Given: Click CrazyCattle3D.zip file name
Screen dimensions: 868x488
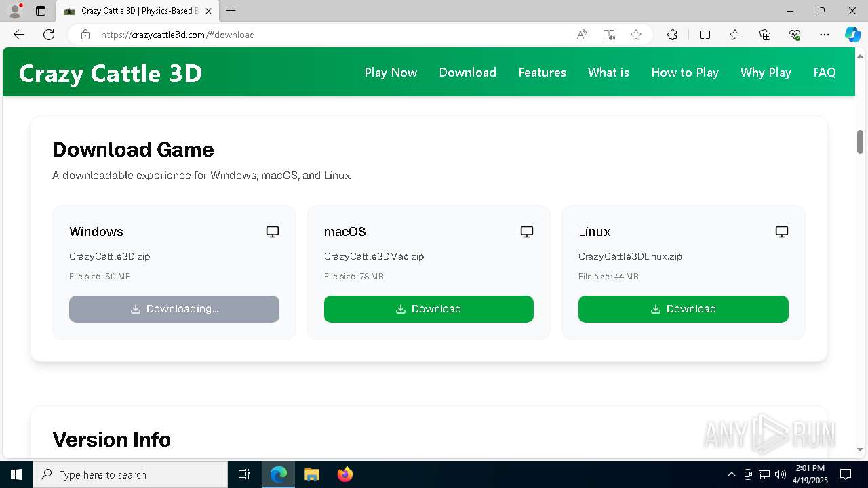Looking at the screenshot, I should (x=110, y=256).
